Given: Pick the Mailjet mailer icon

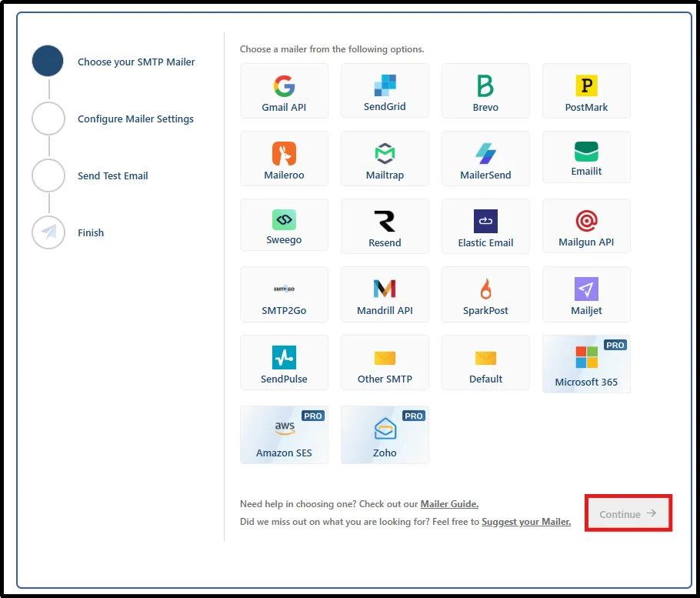Looking at the screenshot, I should tap(586, 289).
